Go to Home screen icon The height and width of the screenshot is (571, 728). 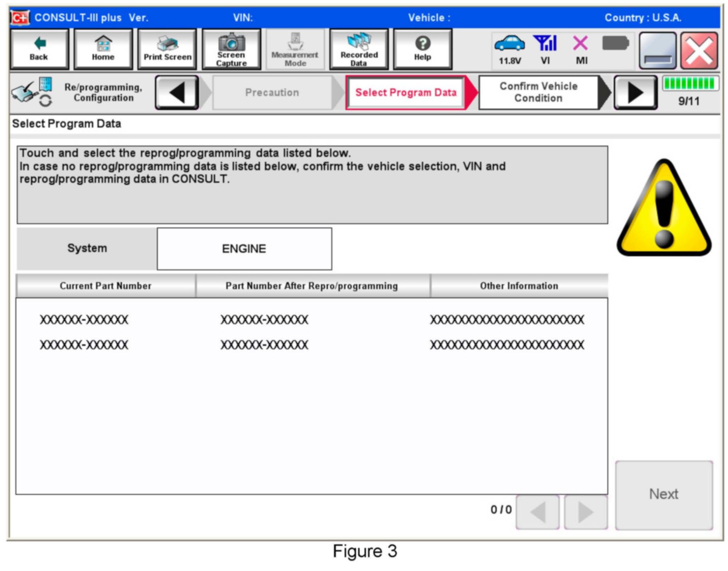pyautogui.click(x=103, y=49)
